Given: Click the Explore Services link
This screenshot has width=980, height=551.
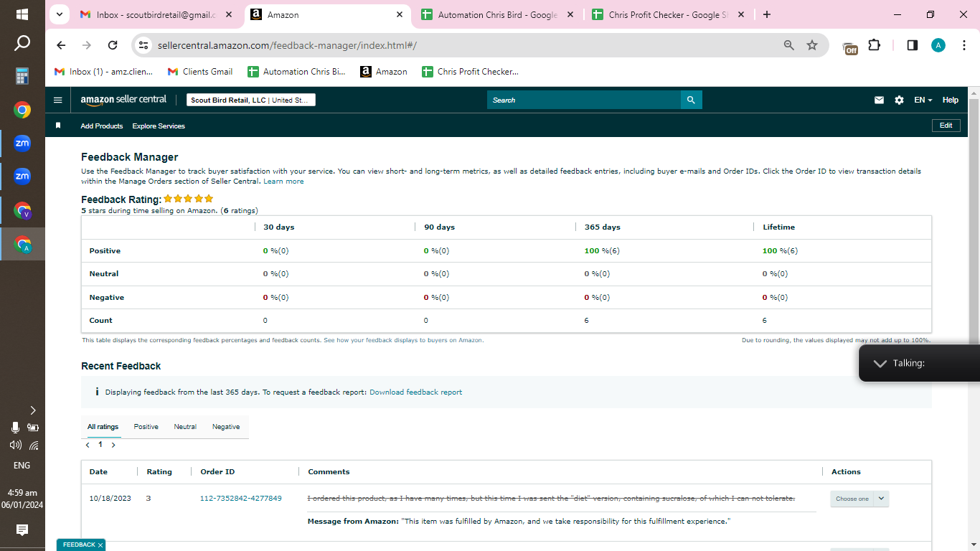Looking at the screenshot, I should click(x=159, y=126).
